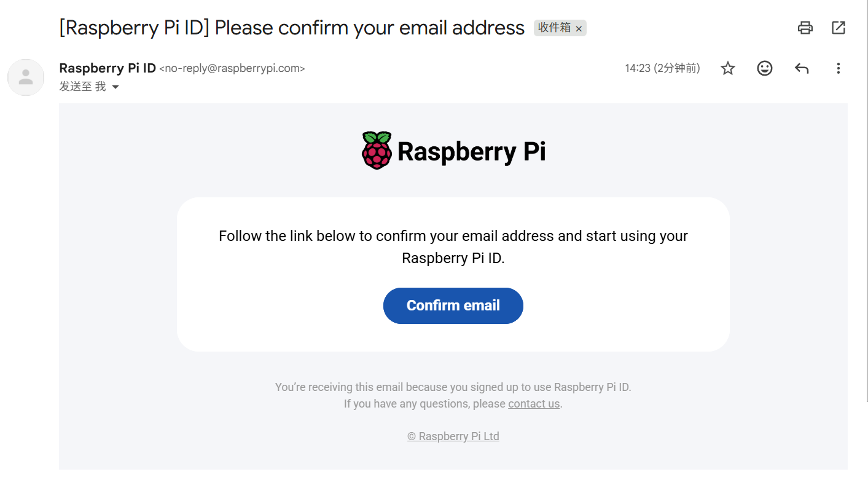Click the print all icon

tap(805, 28)
